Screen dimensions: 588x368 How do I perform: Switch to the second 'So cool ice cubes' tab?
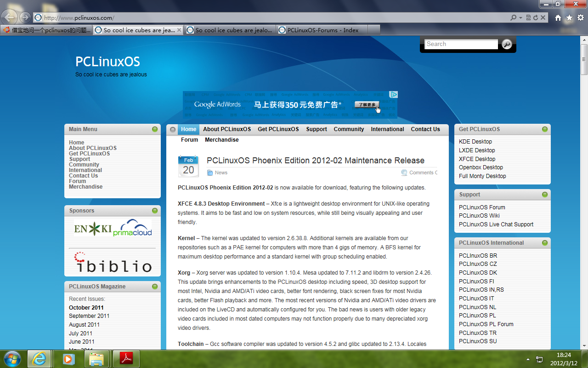pos(230,30)
